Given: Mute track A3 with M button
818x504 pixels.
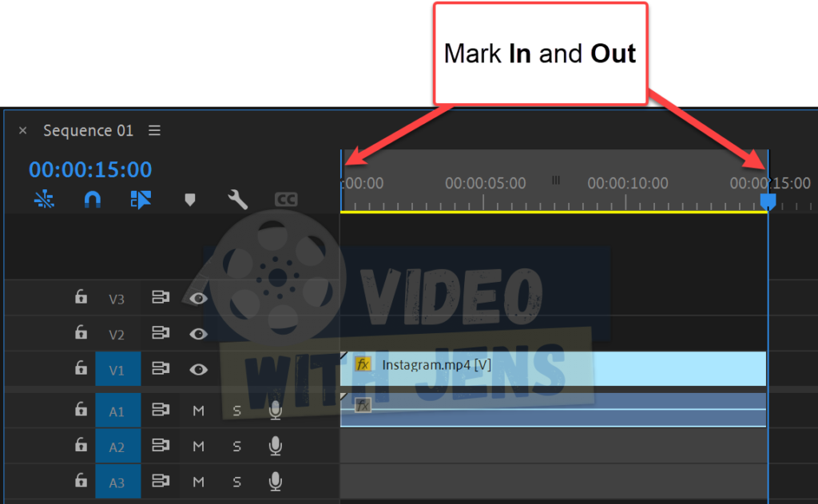Looking at the screenshot, I should 198,482.
